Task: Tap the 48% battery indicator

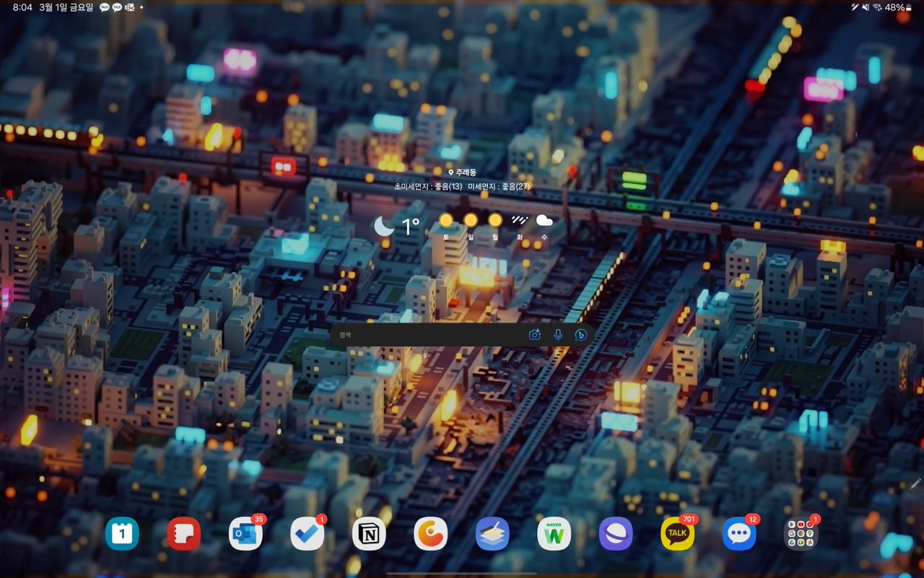Action: pyautogui.click(x=899, y=7)
